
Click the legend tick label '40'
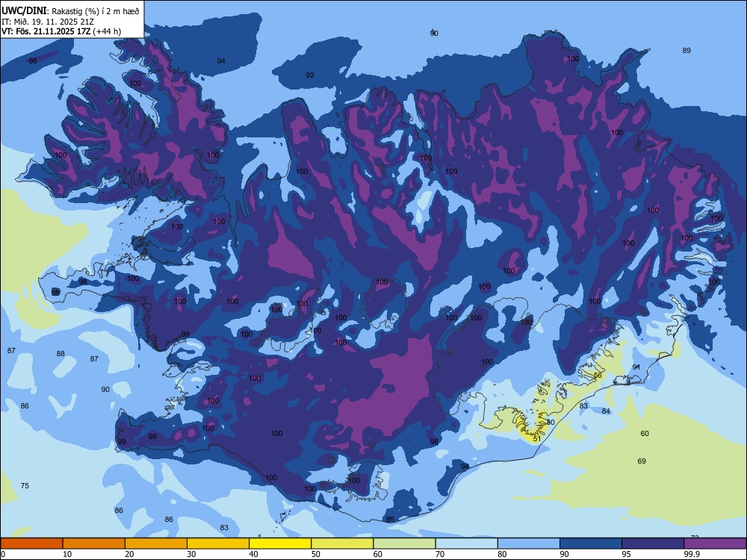click(x=253, y=554)
